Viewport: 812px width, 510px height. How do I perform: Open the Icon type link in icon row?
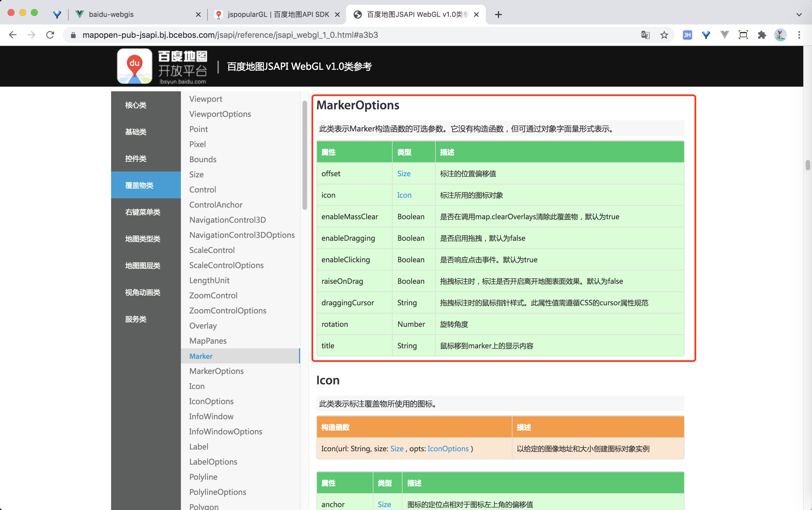coord(404,195)
